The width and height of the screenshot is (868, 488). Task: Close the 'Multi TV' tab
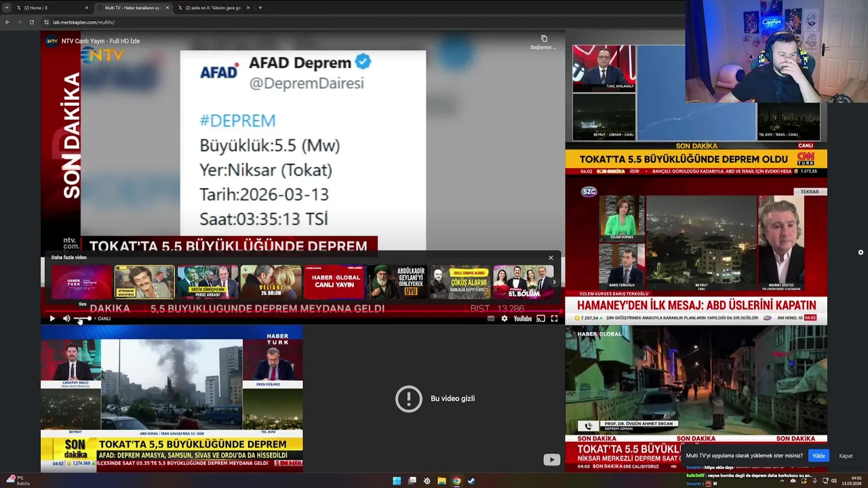click(x=167, y=7)
